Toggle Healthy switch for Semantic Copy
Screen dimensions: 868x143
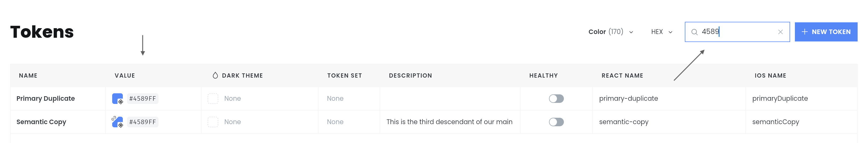[x=556, y=122]
